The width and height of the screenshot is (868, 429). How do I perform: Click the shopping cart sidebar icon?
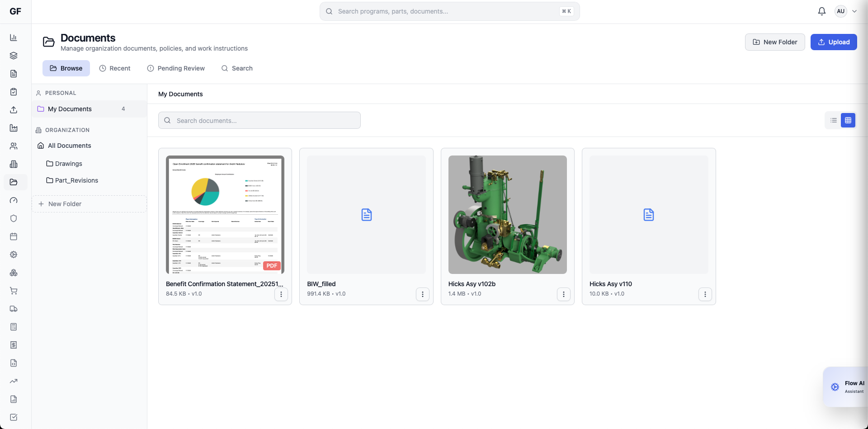(x=14, y=291)
